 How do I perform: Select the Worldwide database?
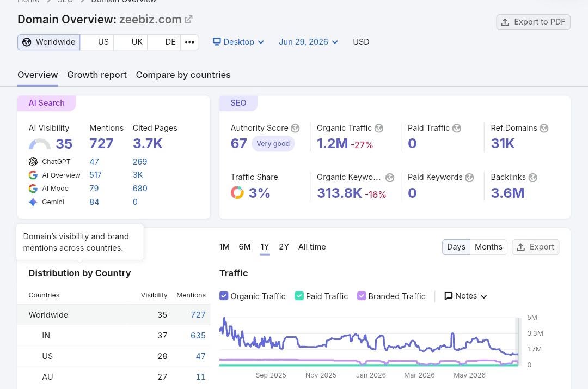49,42
